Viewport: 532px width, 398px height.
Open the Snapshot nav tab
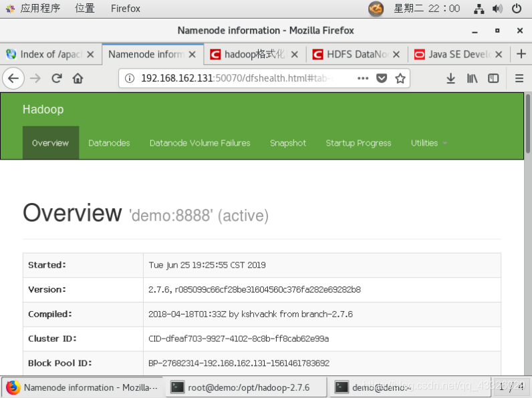tap(288, 143)
